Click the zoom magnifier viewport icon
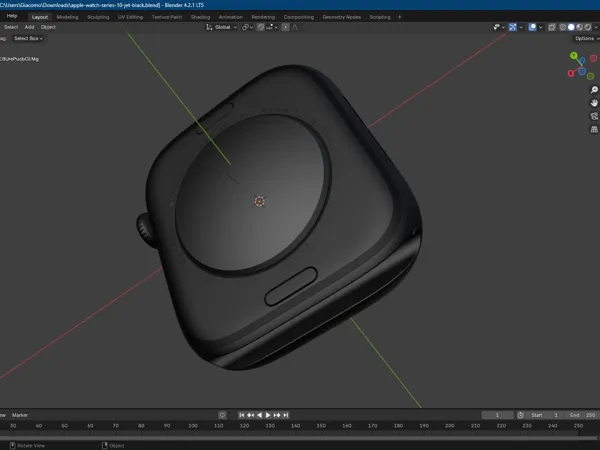600x450 pixels. pyautogui.click(x=594, y=90)
